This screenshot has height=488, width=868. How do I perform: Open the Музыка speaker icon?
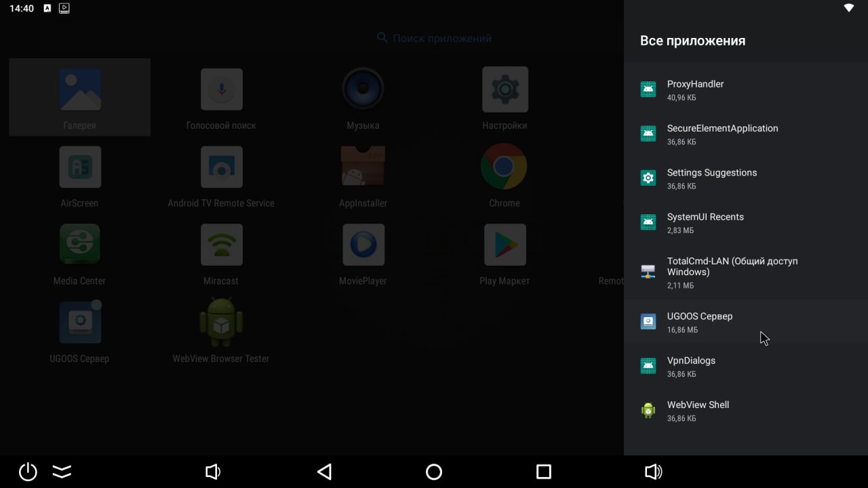pos(363,89)
